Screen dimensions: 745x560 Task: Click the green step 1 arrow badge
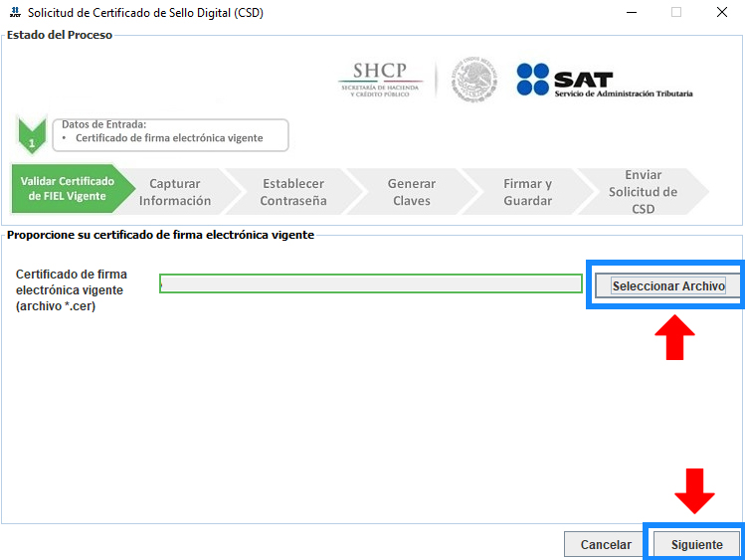tap(32, 135)
